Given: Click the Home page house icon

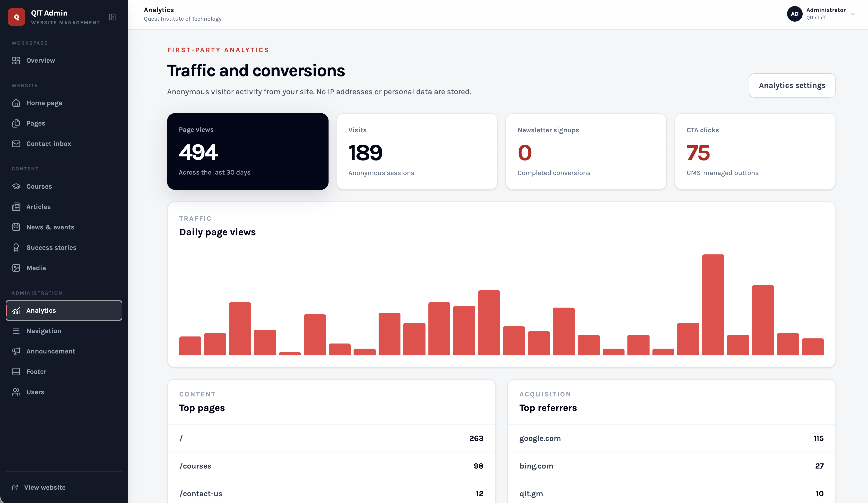Looking at the screenshot, I should click(x=16, y=103).
